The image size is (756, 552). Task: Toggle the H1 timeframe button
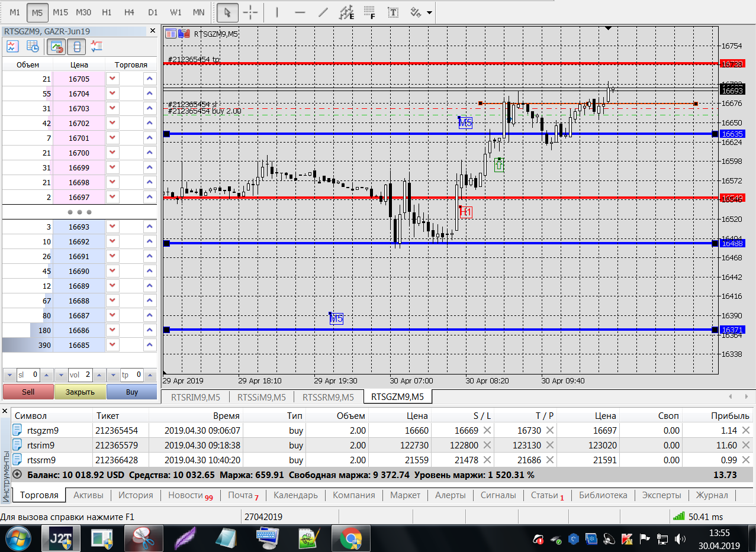[107, 12]
